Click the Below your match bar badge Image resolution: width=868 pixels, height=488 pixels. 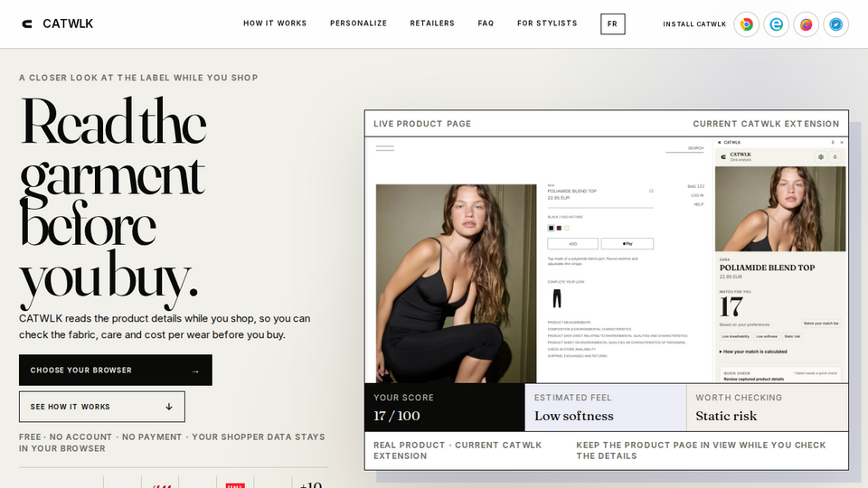pos(822,324)
